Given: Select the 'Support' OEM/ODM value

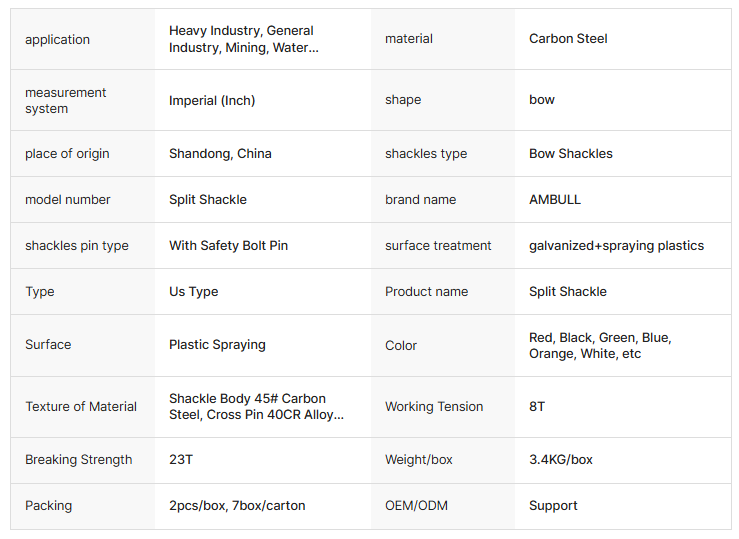Looking at the screenshot, I should tap(553, 506).
